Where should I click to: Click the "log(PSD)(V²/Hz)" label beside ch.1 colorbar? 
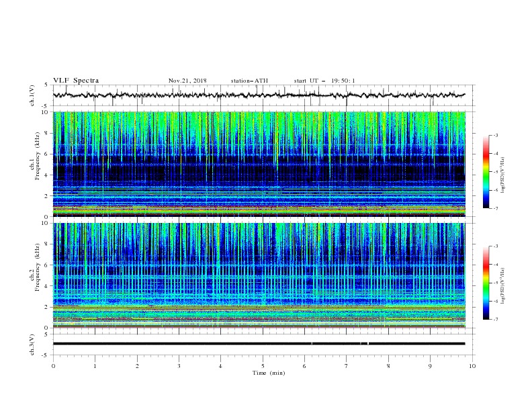pyautogui.click(x=502, y=175)
